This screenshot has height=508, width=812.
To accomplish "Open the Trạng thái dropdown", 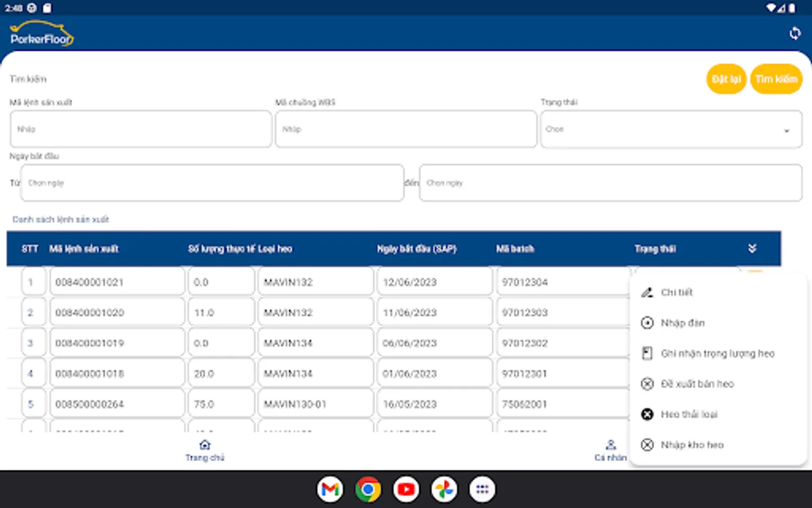I will click(671, 129).
